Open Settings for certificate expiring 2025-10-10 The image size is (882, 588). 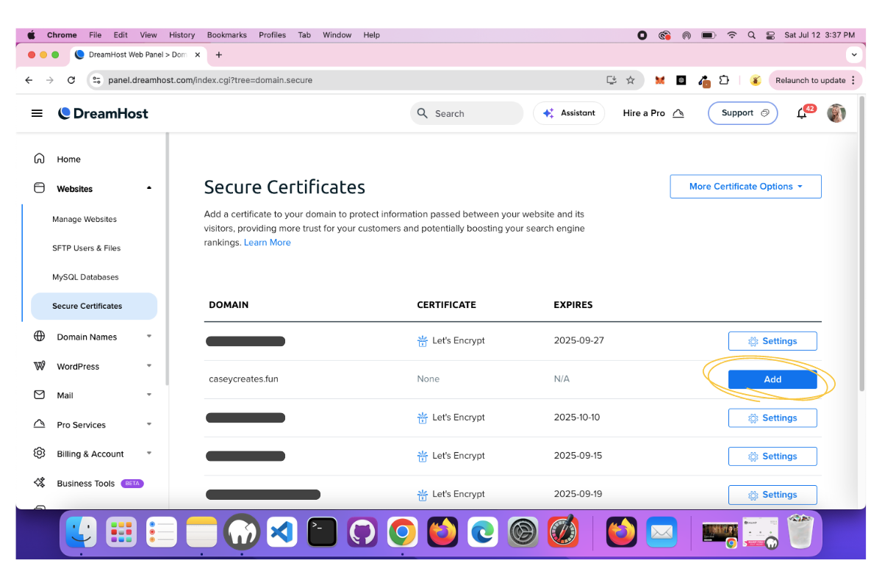[x=772, y=417]
